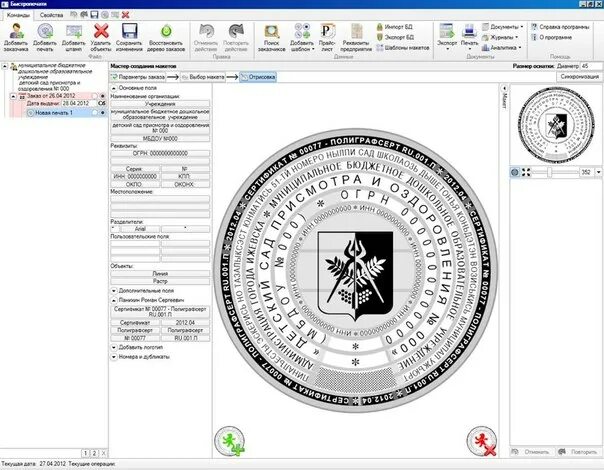Click the МБДОУ №000 field button
Image resolution: width=604 pixels, height=470 pixels.
pos(160,139)
